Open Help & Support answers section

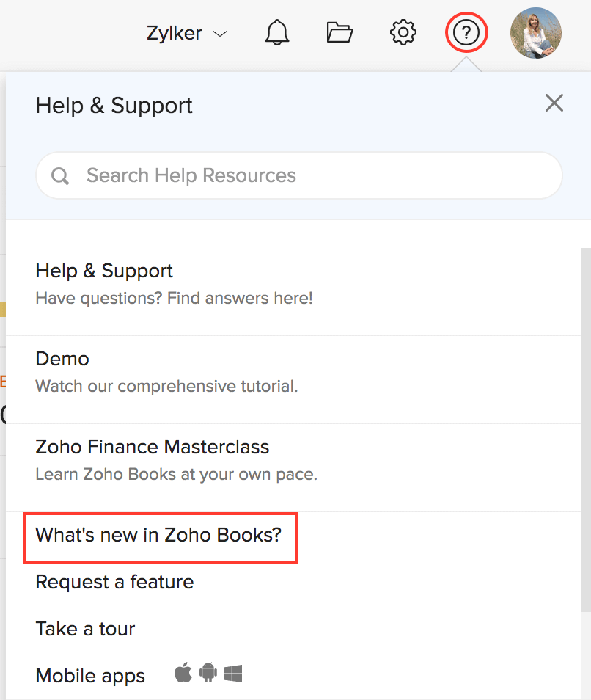[x=104, y=271]
